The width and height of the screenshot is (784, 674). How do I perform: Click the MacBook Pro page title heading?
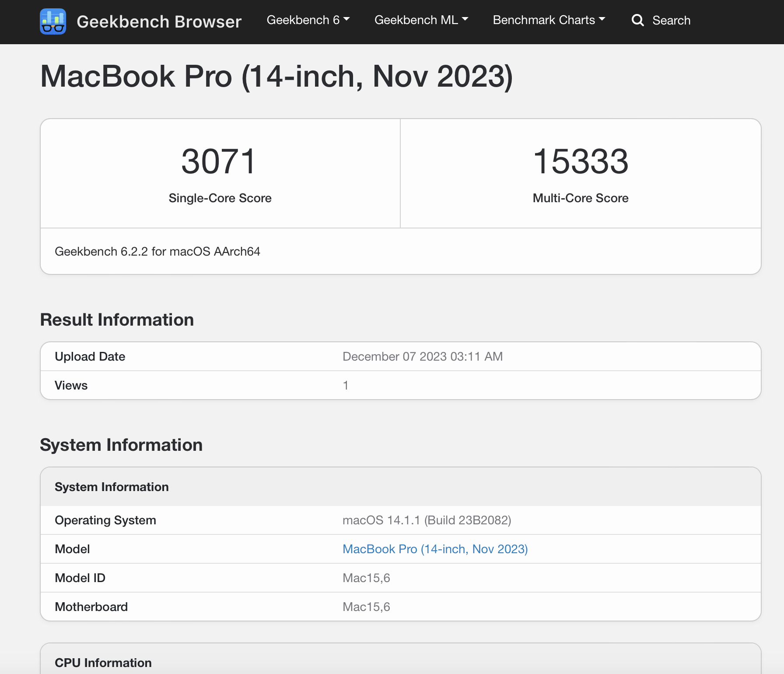pos(276,77)
